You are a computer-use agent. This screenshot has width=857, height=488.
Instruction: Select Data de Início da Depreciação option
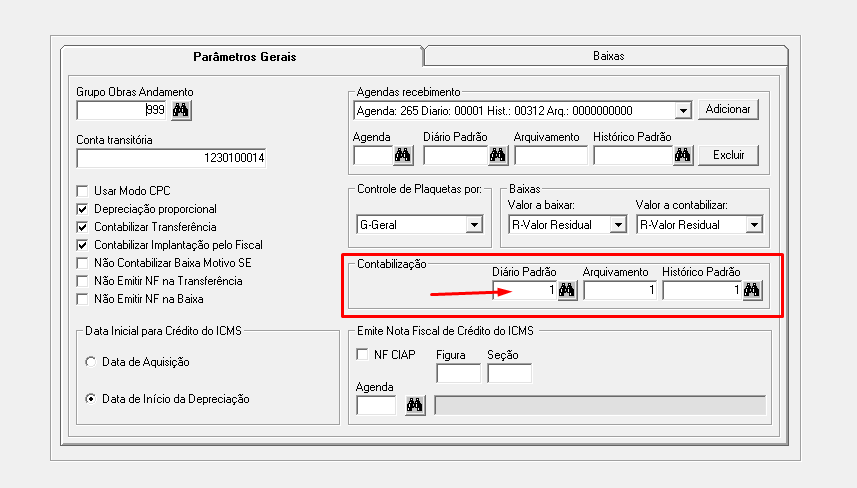(x=91, y=399)
